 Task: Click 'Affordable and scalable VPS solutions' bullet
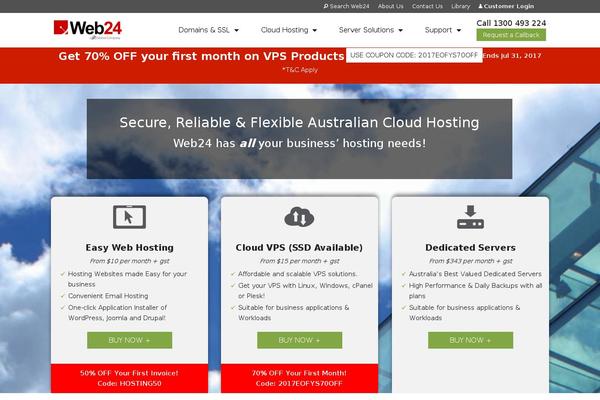pos(297,274)
